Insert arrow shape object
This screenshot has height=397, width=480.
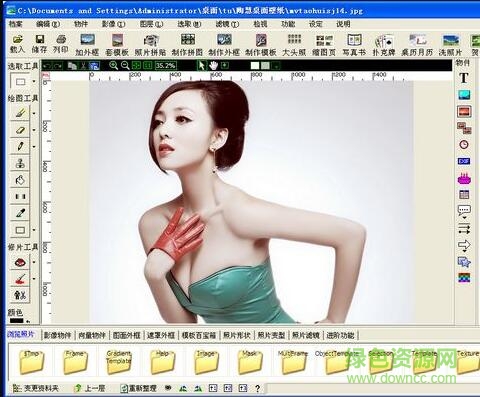point(464,246)
